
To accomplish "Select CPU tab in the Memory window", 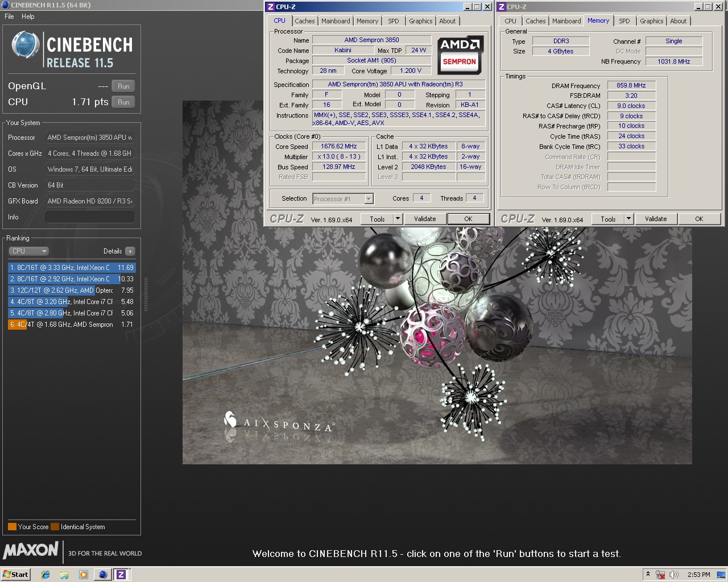I will click(510, 21).
